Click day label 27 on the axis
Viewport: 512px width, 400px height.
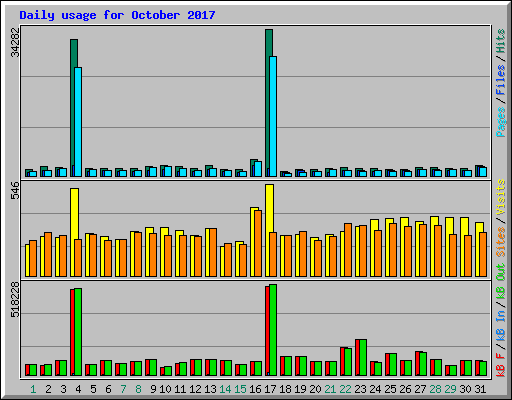click(x=420, y=389)
